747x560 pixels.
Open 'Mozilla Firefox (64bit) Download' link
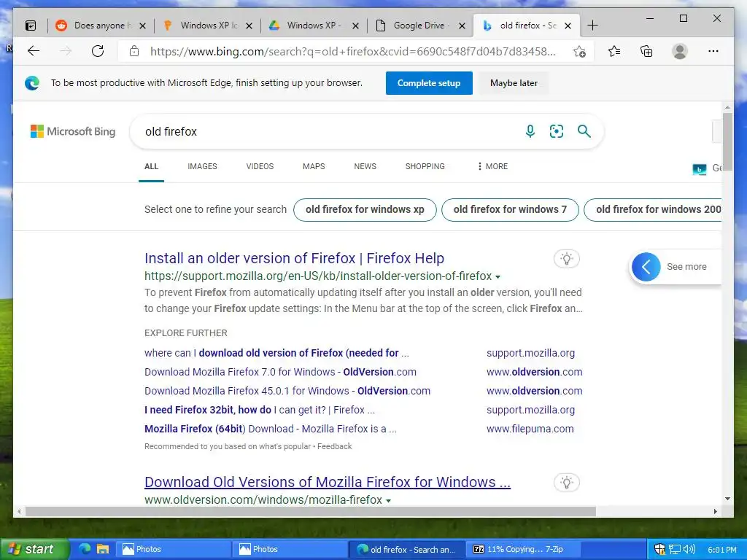pyautogui.click(x=270, y=429)
